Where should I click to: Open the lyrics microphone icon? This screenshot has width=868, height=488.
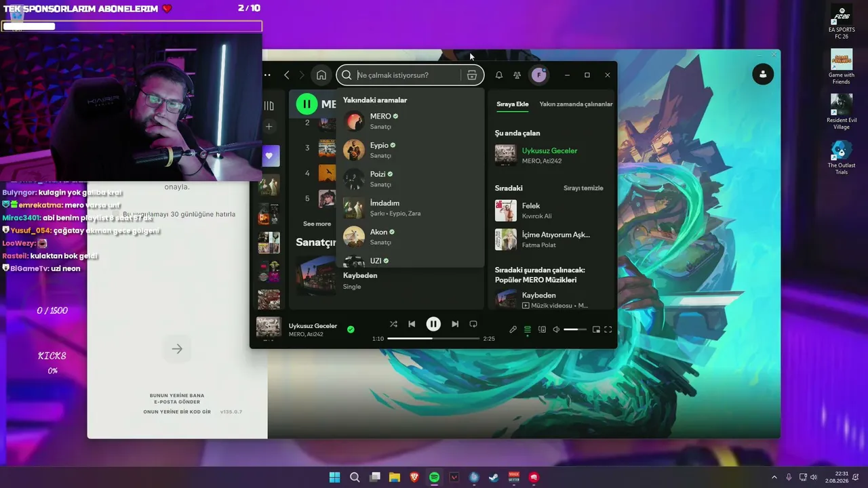[513, 329]
